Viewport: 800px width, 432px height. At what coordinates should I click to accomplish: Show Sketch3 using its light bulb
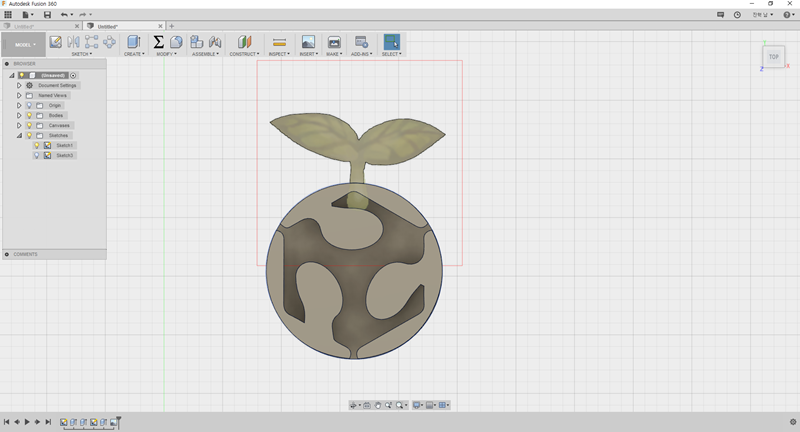point(37,155)
